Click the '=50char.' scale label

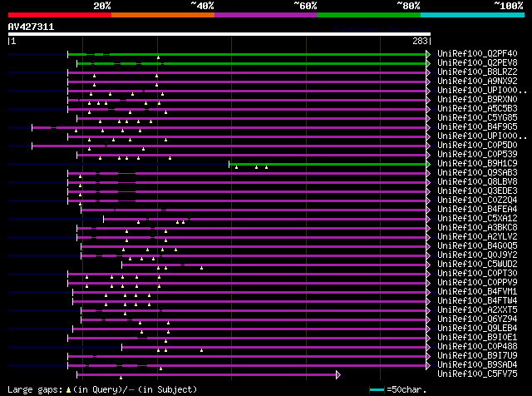pyautogui.click(x=406, y=389)
